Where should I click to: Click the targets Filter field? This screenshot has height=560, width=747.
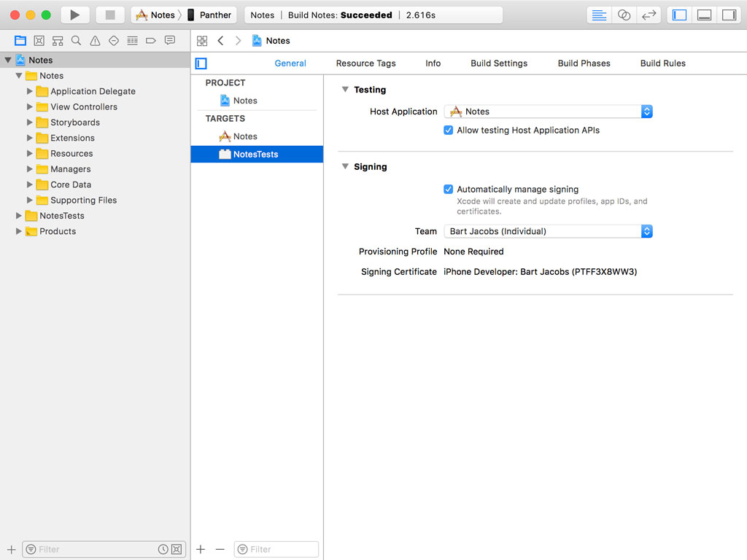click(276, 549)
